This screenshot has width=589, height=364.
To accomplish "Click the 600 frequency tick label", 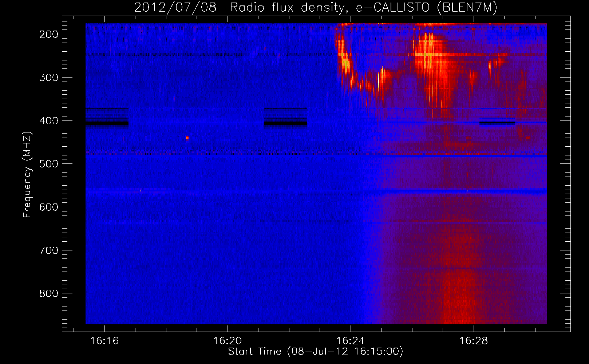I will pyautogui.click(x=49, y=207).
